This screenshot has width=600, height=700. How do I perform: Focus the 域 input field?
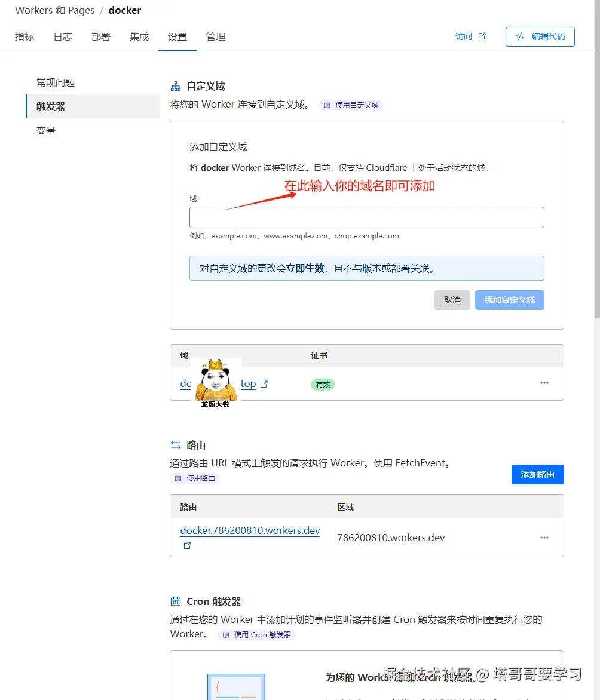click(x=367, y=217)
